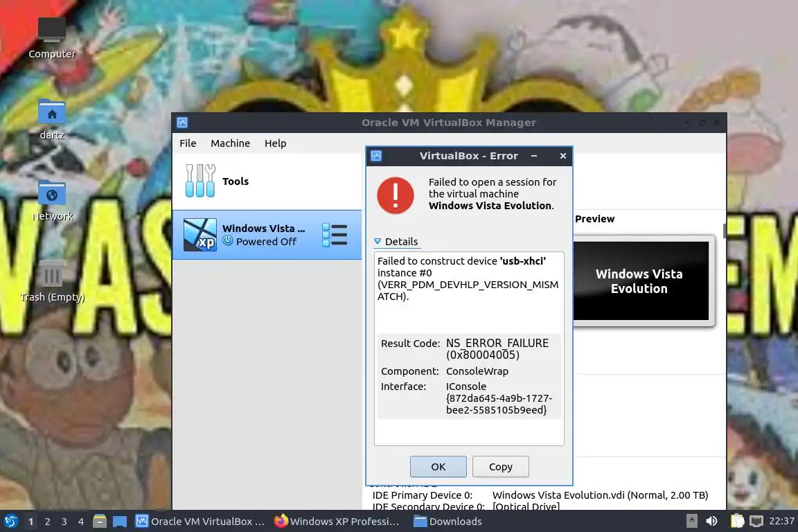
Task: Select the Windows Vista machine list entry
Action: coord(267,235)
